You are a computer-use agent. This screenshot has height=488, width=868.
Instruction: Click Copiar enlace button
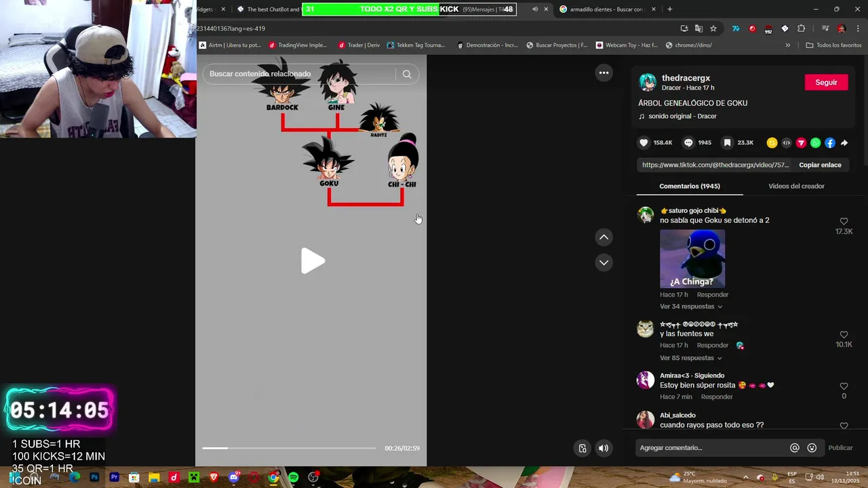[820, 165]
